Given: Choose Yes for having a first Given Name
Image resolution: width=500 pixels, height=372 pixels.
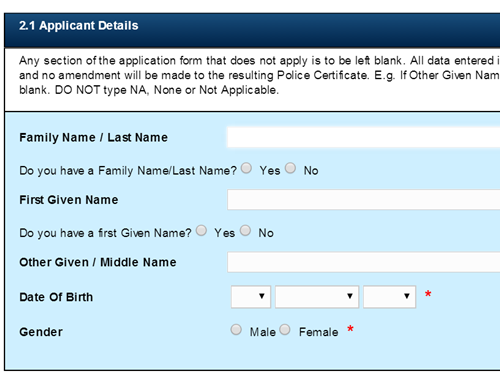Looking at the screenshot, I should click(x=201, y=230).
